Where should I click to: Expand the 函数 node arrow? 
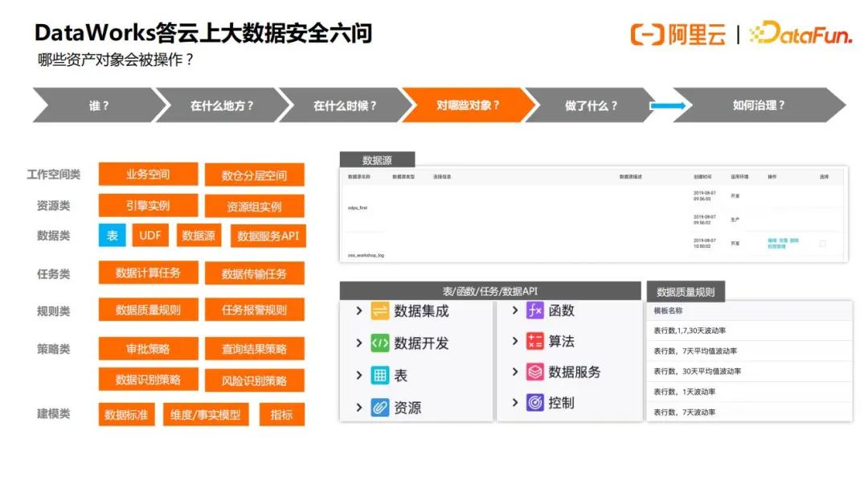click(515, 310)
